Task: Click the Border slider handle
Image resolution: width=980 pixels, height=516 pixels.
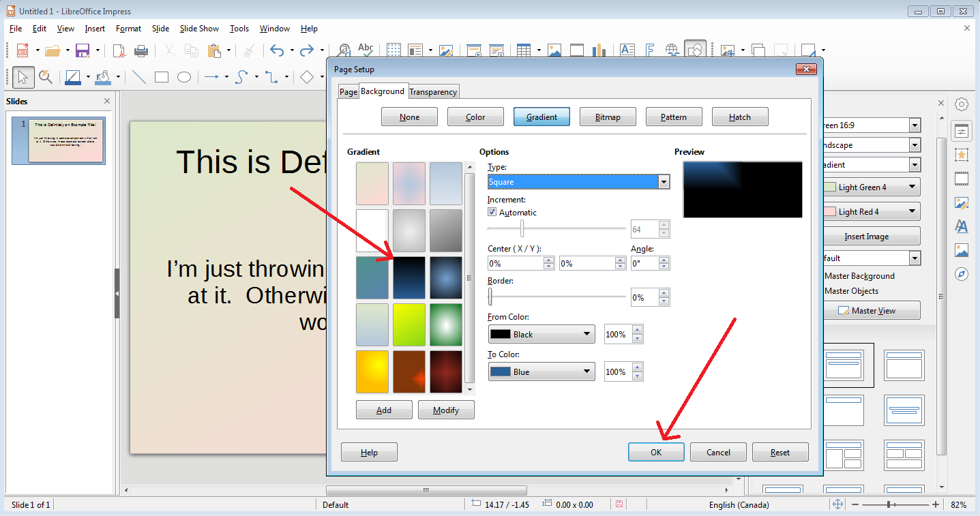Action: tap(490, 297)
